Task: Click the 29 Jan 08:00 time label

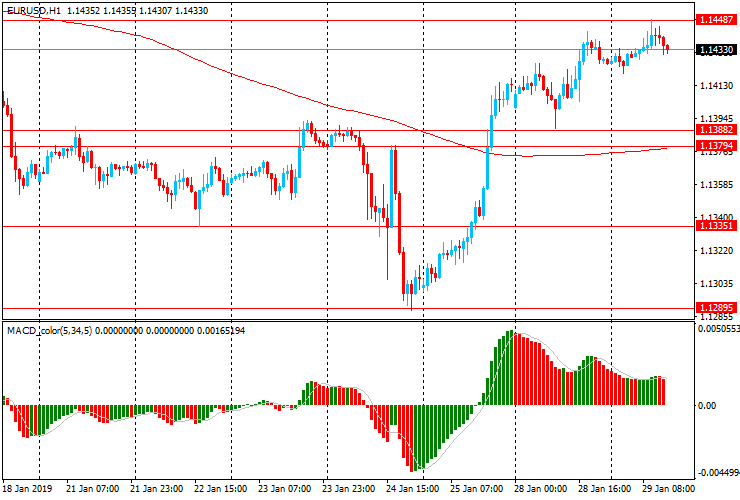Action: point(669,488)
